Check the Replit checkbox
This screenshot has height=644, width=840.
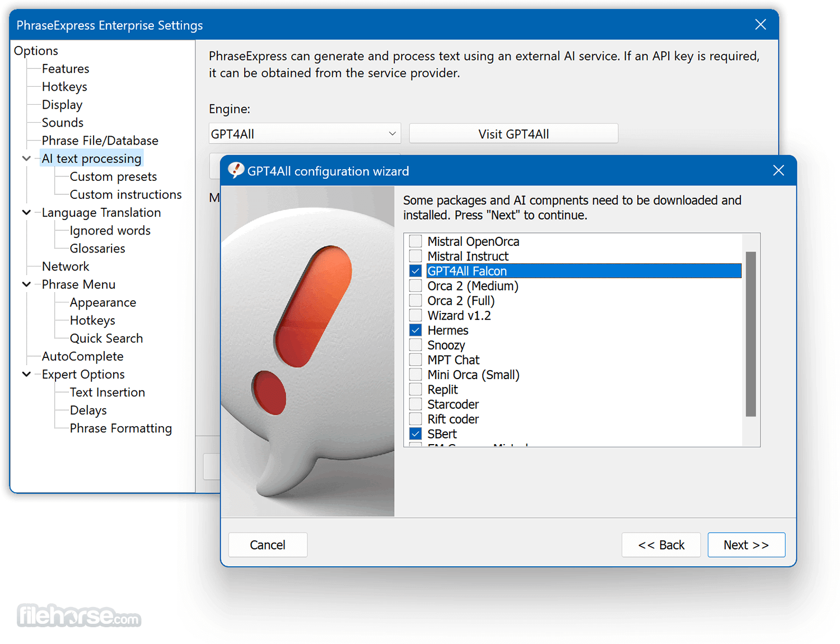click(x=416, y=389)
